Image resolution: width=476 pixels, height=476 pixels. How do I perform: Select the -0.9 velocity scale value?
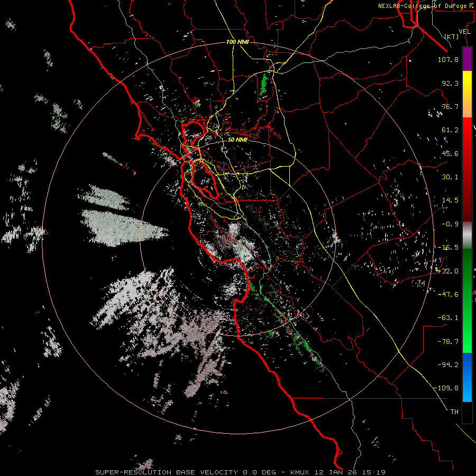pyautogui.click(x=450, y=224)
